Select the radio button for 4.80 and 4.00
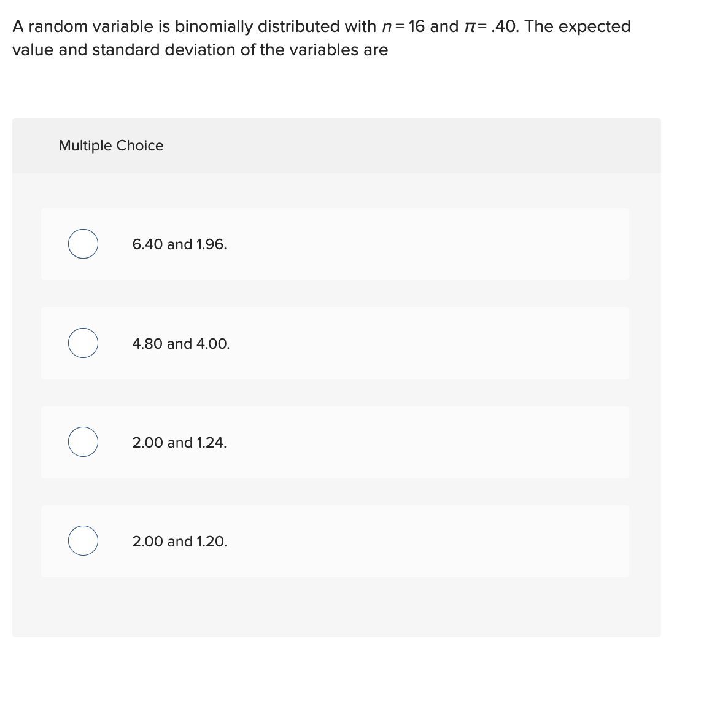Viewport: 728px width, 727px height. tap(83, 343)
